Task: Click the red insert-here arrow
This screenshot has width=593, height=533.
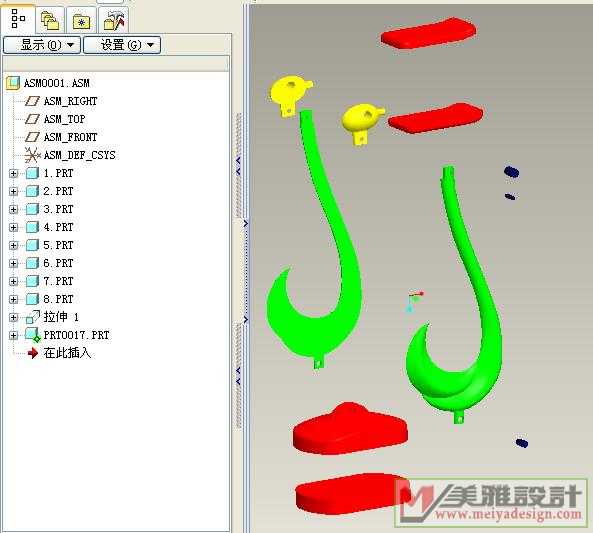Action: [33, 353]
